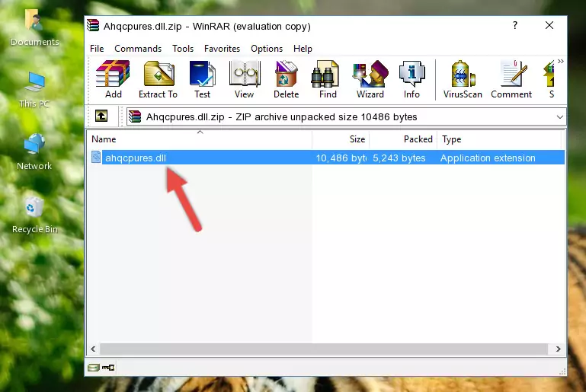The image size is (586, 392).
Task: Click horizontal scrollbar right arrow
Action: pyautogui.click(x=558, y=349)
